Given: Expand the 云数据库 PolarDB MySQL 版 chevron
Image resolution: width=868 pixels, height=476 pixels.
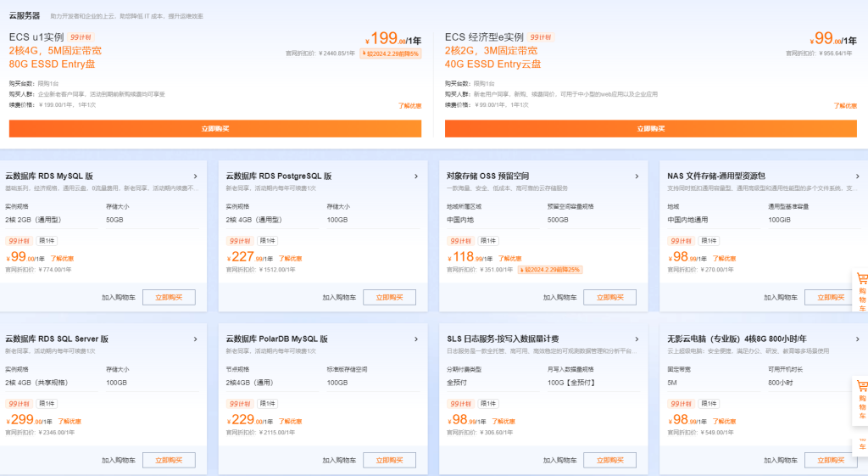Looking at the screenshot, I should (x=416, y=339).
